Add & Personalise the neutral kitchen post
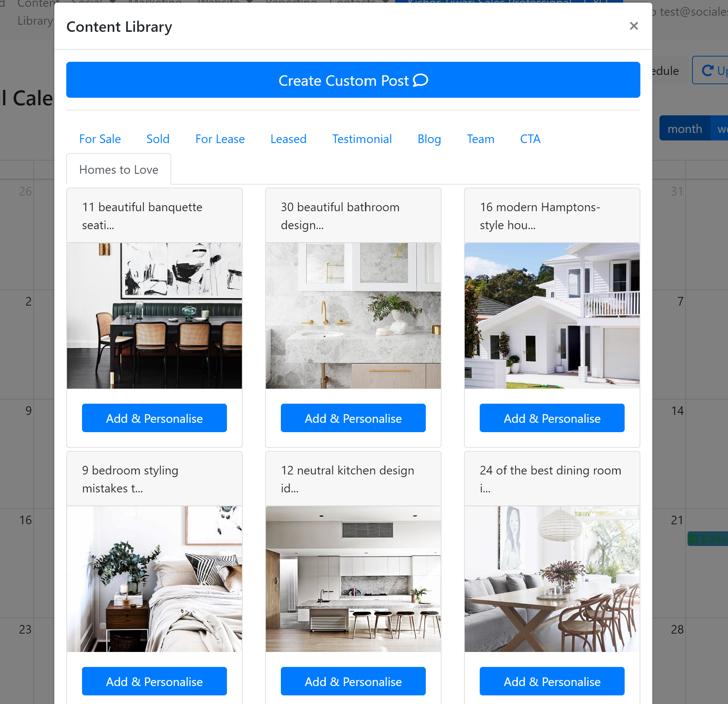728x704 pixels. [x=353, y=681]
